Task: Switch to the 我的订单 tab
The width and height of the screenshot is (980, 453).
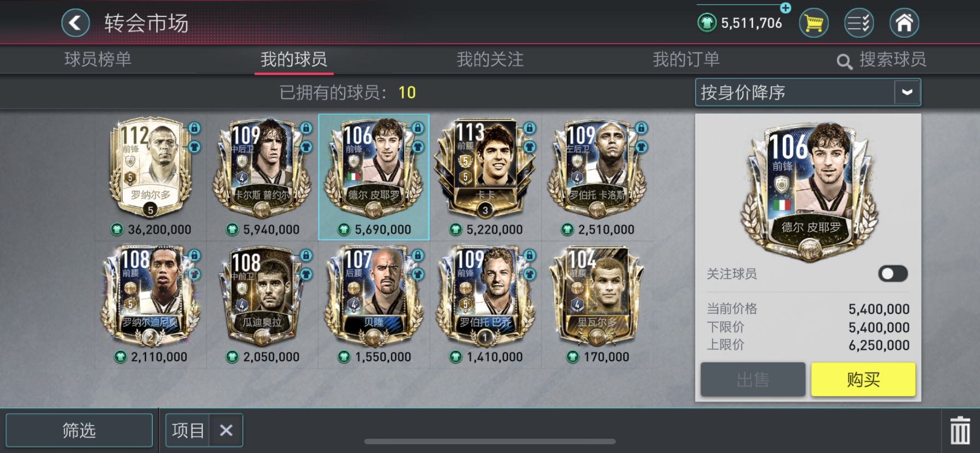Action: coord(686,59)
